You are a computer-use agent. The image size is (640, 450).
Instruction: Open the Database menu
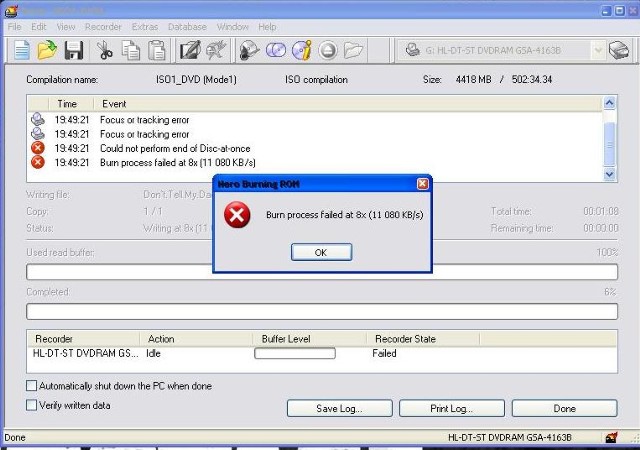coord(187,27)
